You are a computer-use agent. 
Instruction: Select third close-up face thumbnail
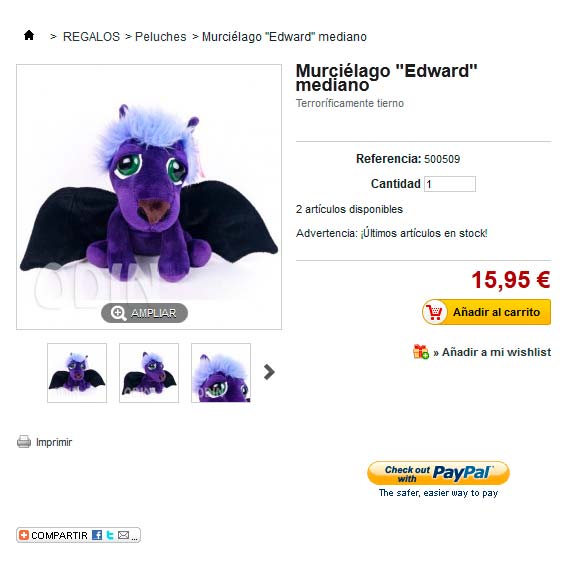221,373
